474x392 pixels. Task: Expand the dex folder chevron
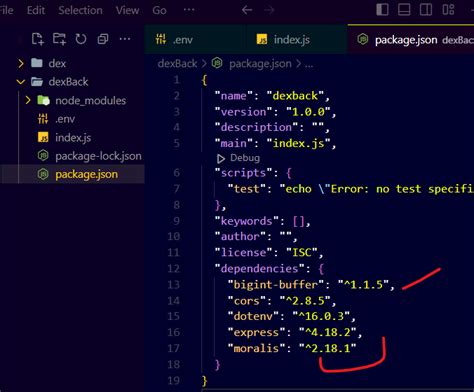21,63
